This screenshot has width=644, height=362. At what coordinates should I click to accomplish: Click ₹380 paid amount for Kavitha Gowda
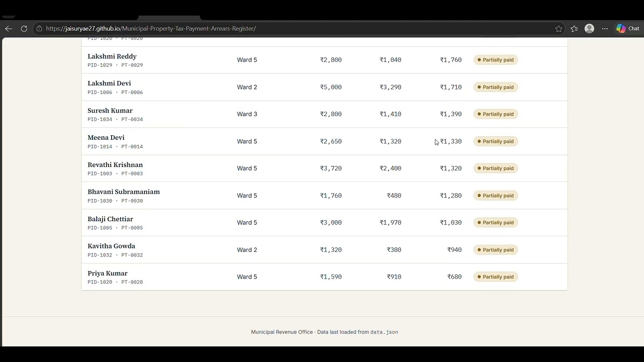(394, 250)
